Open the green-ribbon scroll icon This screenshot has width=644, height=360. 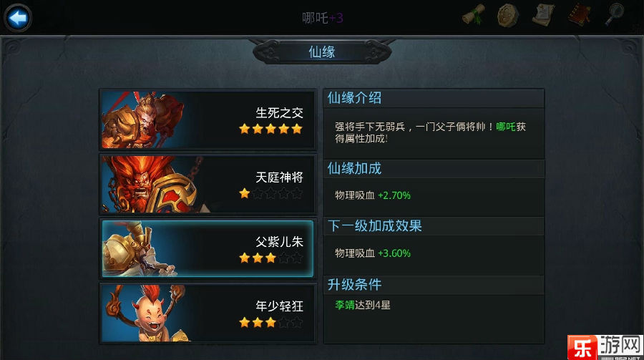click(x=474, y=15)
